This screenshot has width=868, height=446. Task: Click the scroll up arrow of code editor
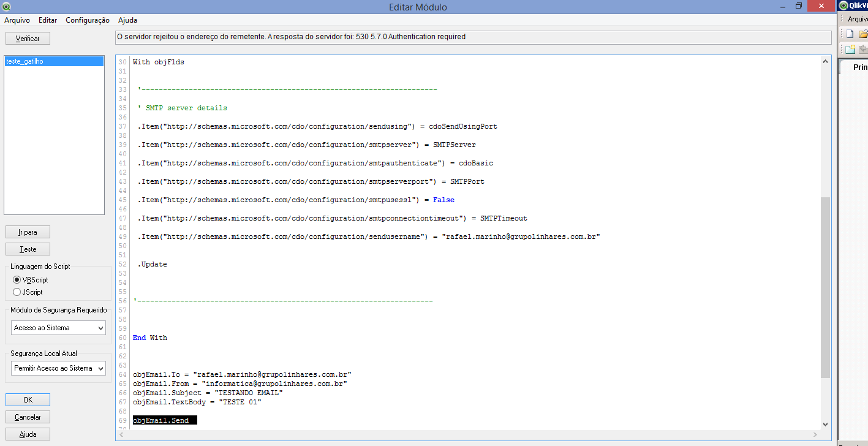click(x=825, y=61)
